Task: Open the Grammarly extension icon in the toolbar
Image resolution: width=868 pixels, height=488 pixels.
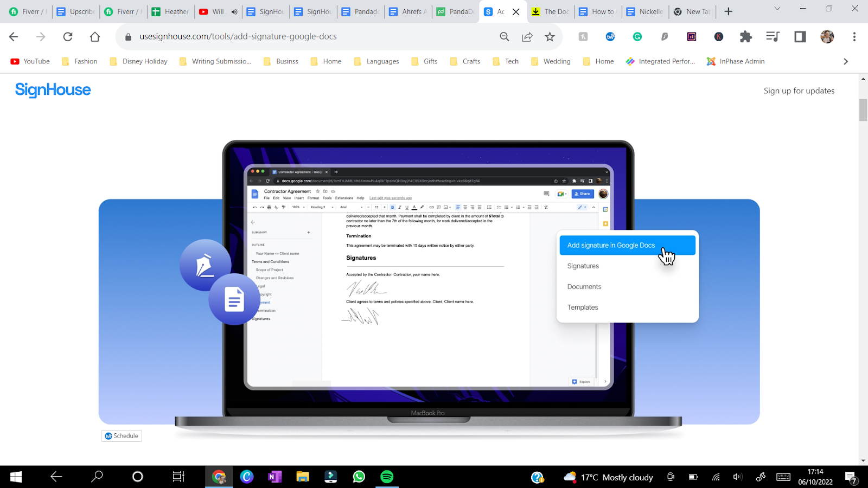Action: pos(637,36)
